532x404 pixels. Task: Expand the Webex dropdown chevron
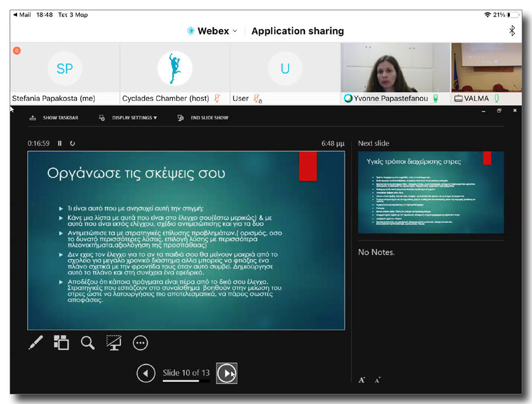coord(235,31)
